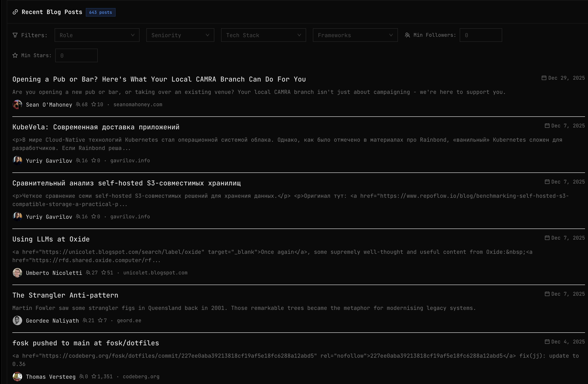588x384 pixels.
Task: Click Sean O'Mahoney's avatar
Action: click(17, 104)
